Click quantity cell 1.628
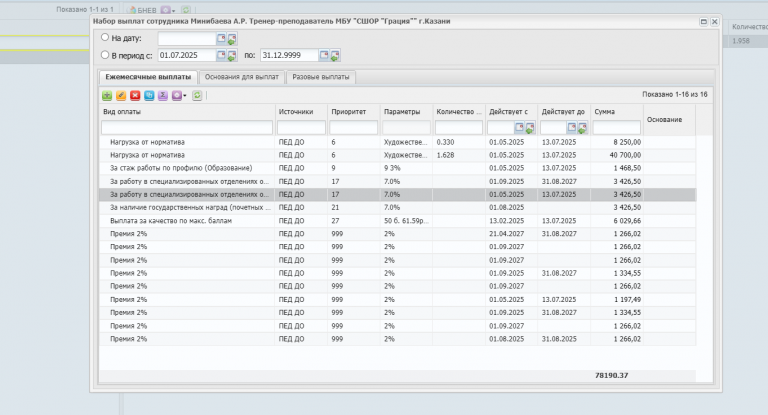The width and height of the screenshot is (768, 415). pos(445,155)
